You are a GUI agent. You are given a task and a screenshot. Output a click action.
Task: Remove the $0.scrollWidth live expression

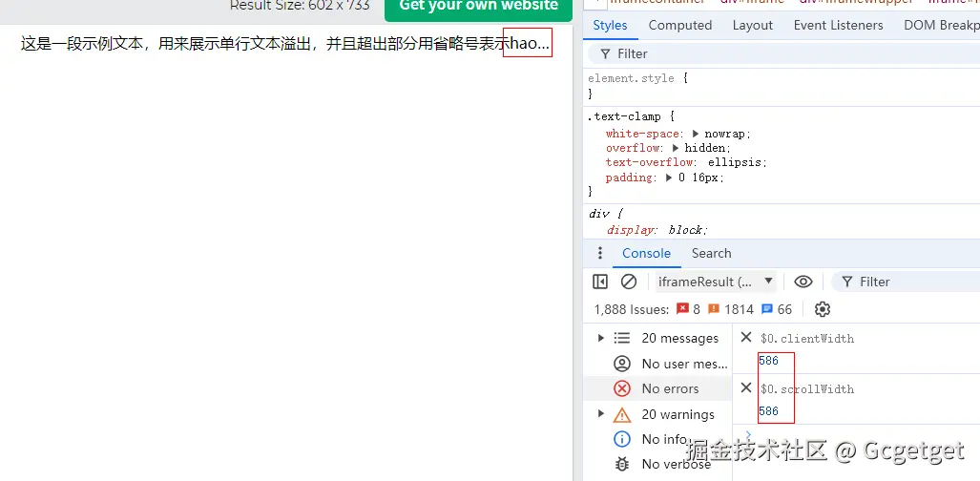click(745, 387)
